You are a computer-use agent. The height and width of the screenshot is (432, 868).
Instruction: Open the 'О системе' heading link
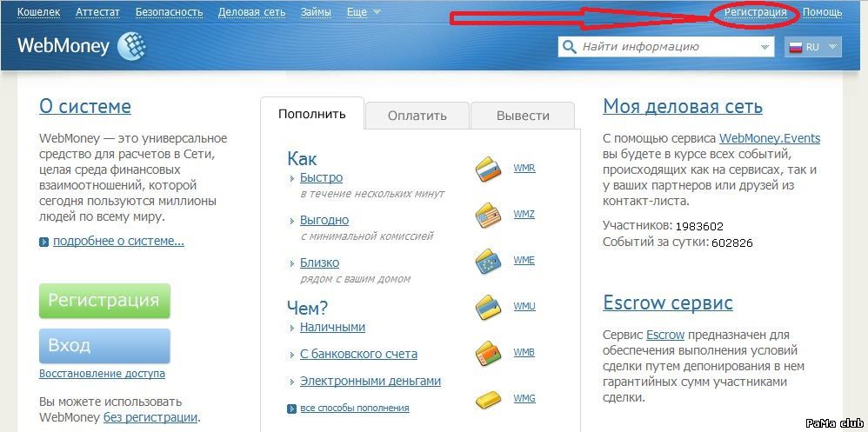[85, 106]
